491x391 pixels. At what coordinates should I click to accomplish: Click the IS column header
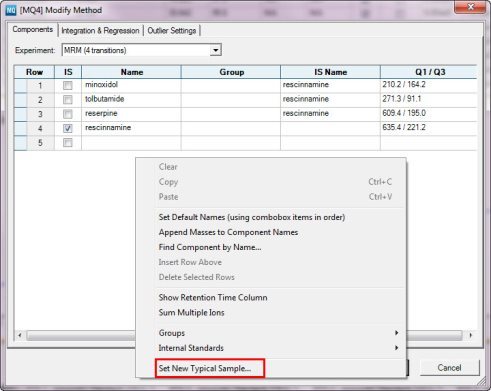pyautogui.click(x=68, y=72)
